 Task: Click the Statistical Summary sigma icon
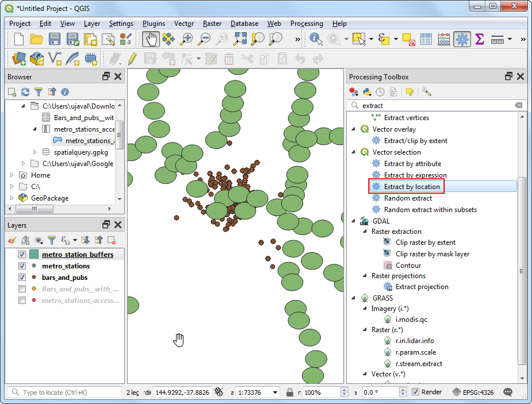click(x=479, y=39)
